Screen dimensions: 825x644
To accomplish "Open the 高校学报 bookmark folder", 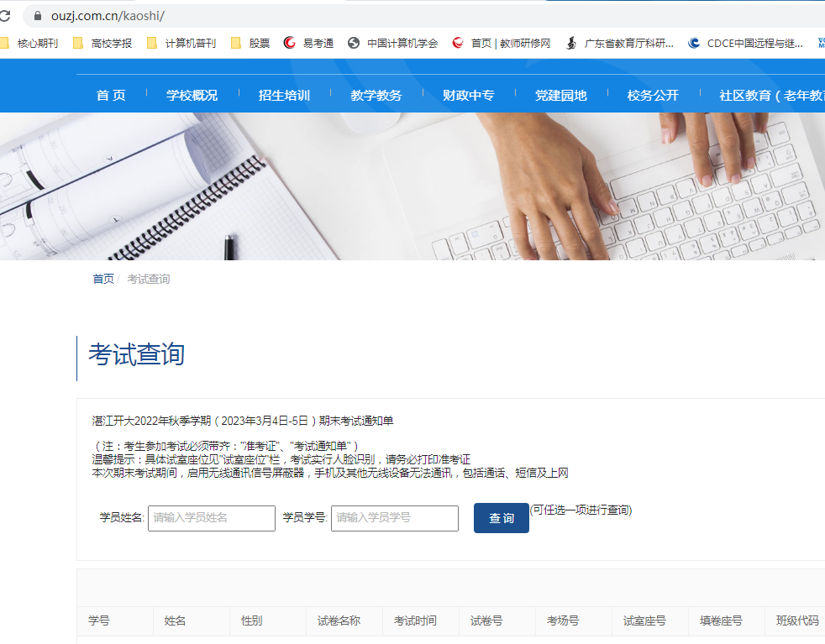I will coord(102,43).
